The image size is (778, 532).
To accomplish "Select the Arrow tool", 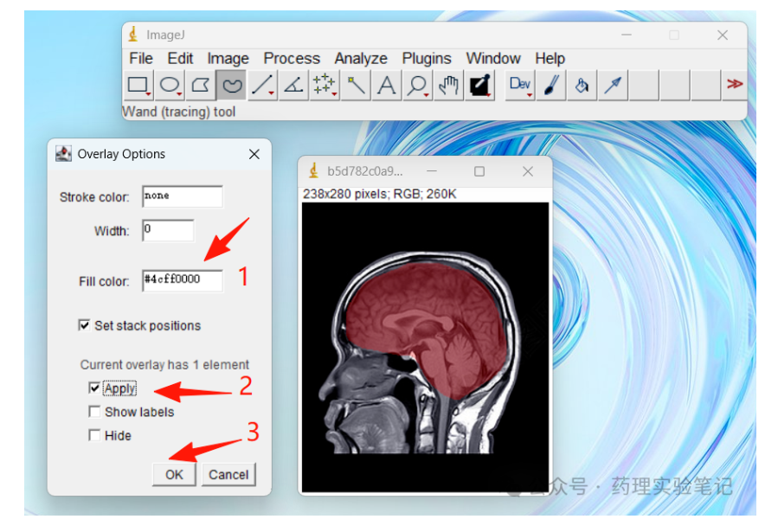I will [x=614, y=86].
